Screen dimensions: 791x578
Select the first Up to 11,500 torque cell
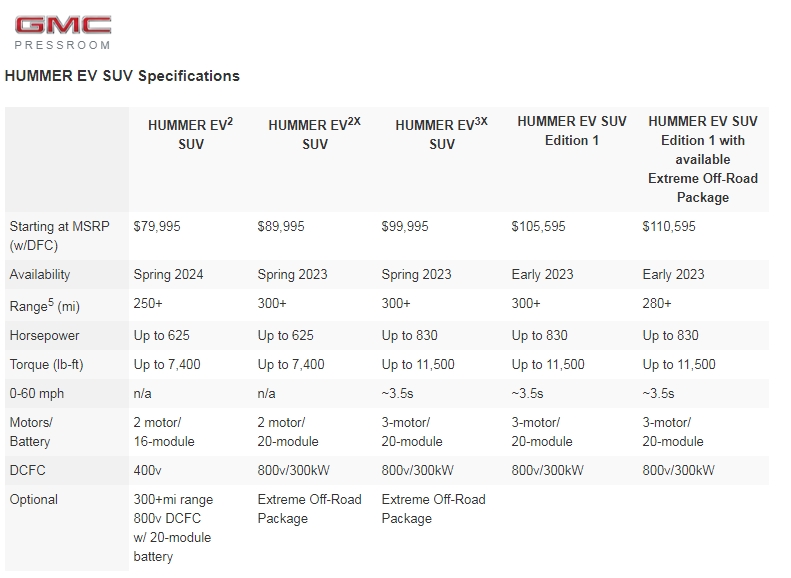pos(418,364)
